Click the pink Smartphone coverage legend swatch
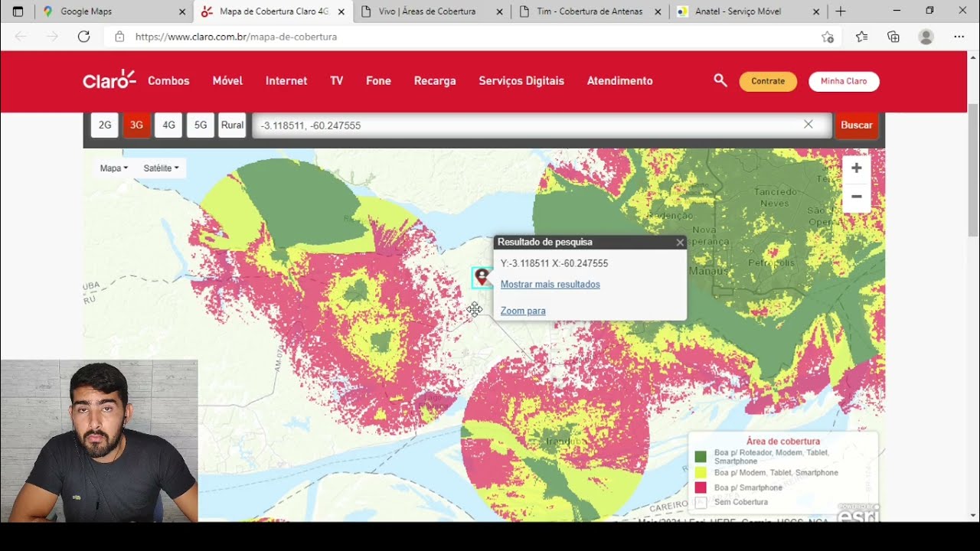The image size is (980, 551). click(701, 487)
